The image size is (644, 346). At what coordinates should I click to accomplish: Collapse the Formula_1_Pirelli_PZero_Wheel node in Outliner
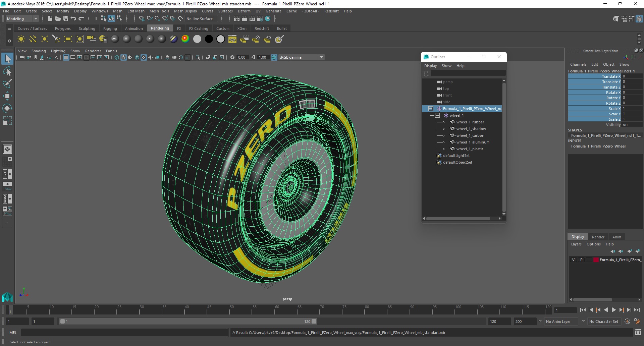coord(431,109)
